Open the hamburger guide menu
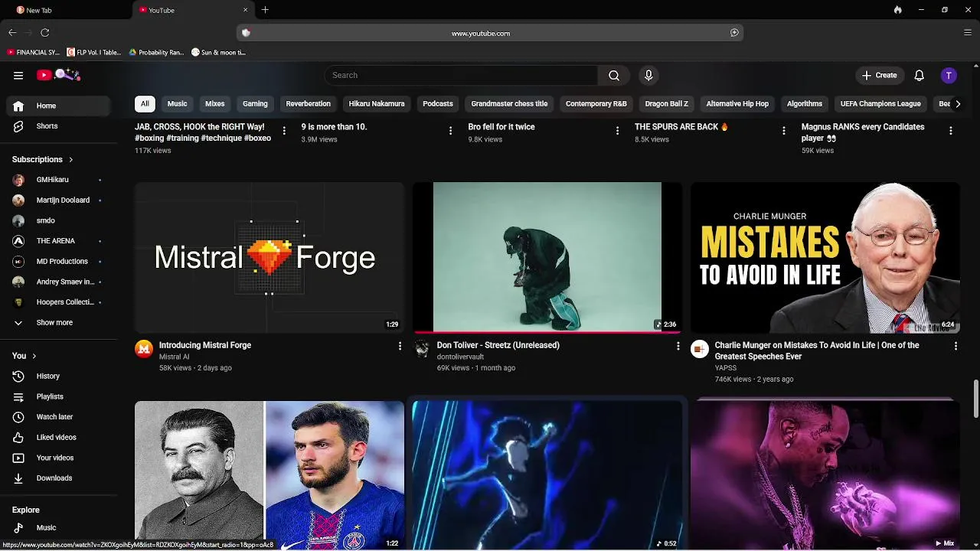Image resolution: width=980 pixels, height=551 pixels. point(18,75)
